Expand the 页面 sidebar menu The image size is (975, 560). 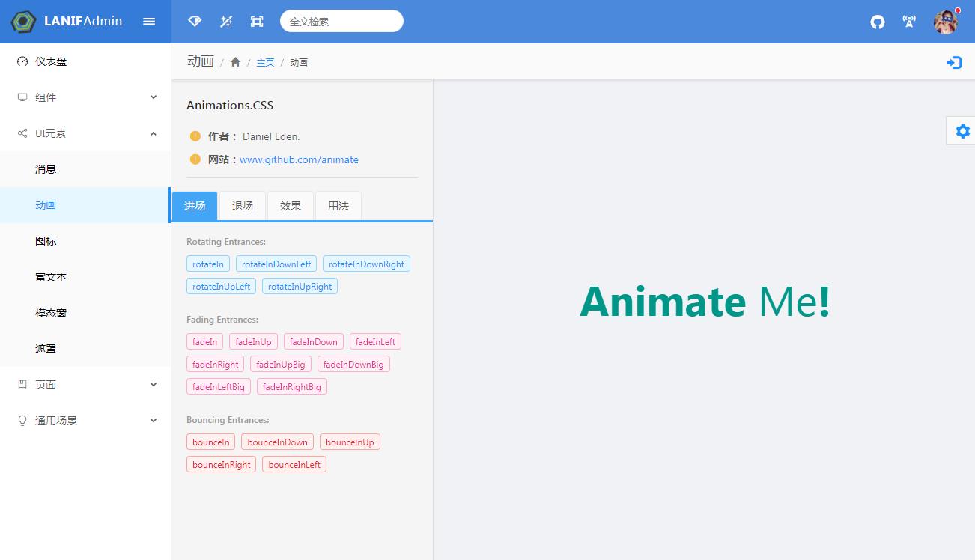85,385
